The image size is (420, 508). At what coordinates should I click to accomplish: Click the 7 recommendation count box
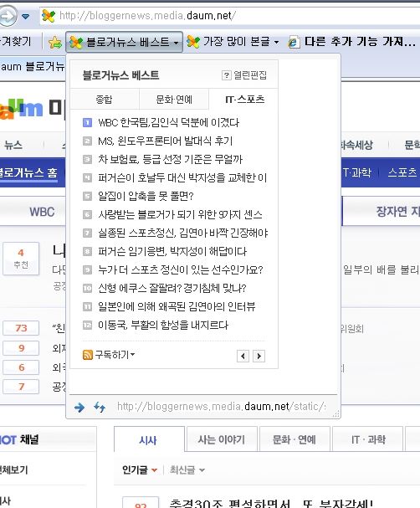tap(21, 387)
